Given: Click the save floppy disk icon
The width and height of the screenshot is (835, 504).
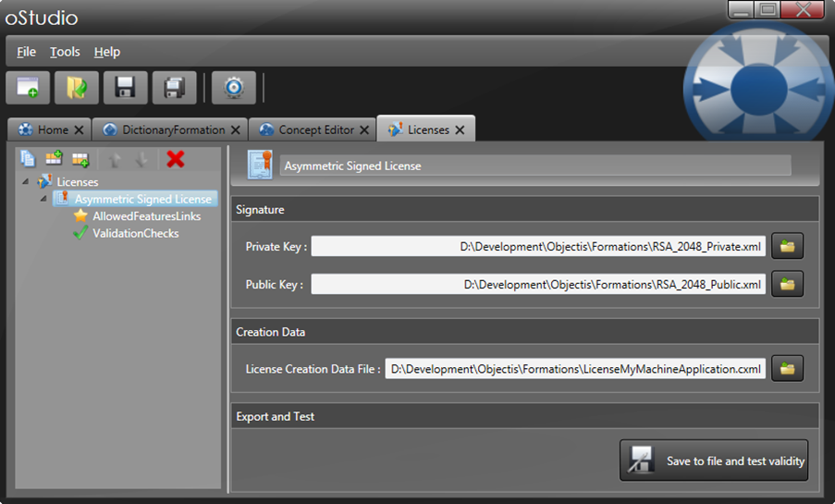Looking at the screenshot, I should (x=125, y=87).
